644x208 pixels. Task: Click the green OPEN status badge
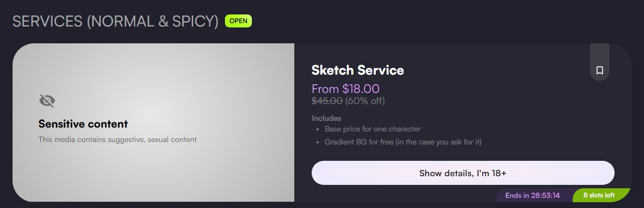point(238,21)
